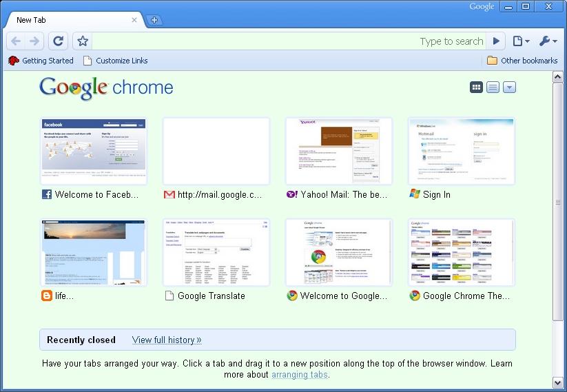
Task: Click the 'Welcome to Faceb...' title
Action: (x=96, y=194)
